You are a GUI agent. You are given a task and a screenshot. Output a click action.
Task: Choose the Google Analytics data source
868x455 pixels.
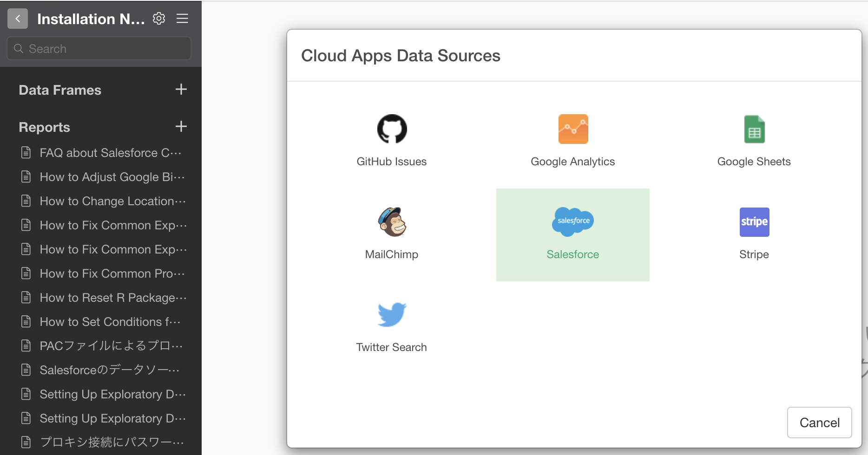572,130
